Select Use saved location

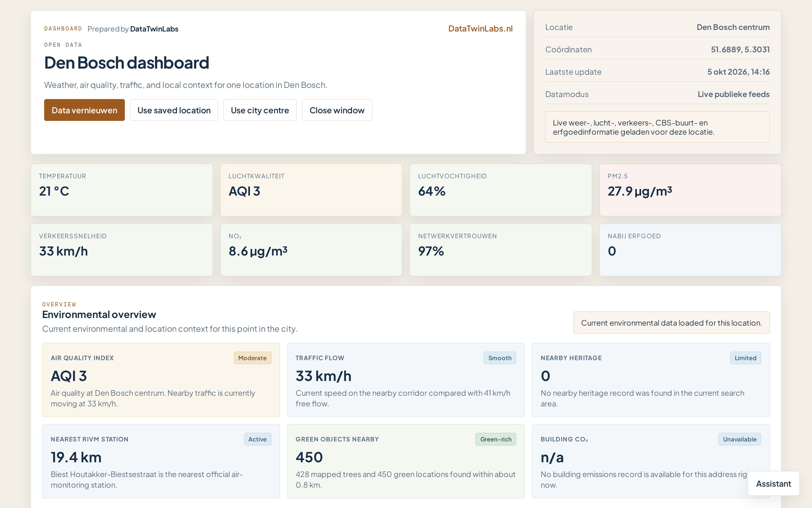[174, 110]
